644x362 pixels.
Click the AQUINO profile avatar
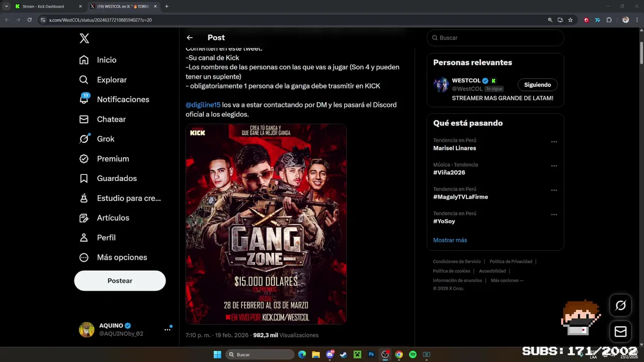point(87,330)
